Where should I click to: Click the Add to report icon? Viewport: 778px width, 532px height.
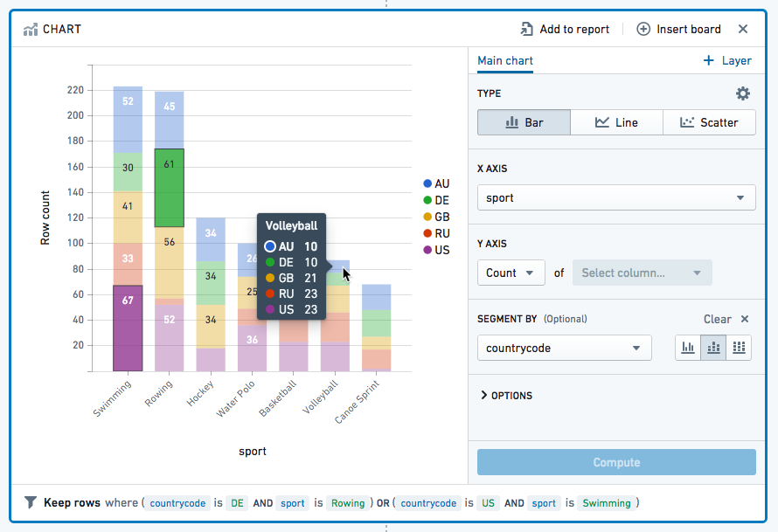pyautogui.click(x=526, y=29)
